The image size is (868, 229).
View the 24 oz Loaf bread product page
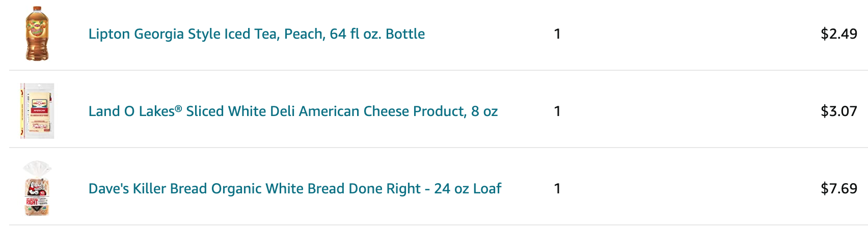click(x=294, y=188)
